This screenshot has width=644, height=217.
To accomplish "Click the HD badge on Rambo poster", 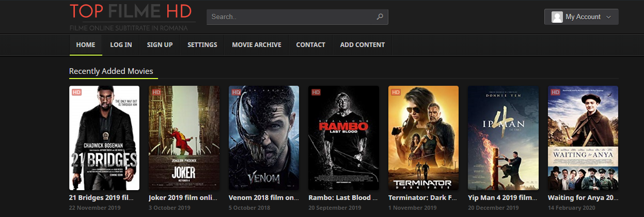I will point(315,92).
